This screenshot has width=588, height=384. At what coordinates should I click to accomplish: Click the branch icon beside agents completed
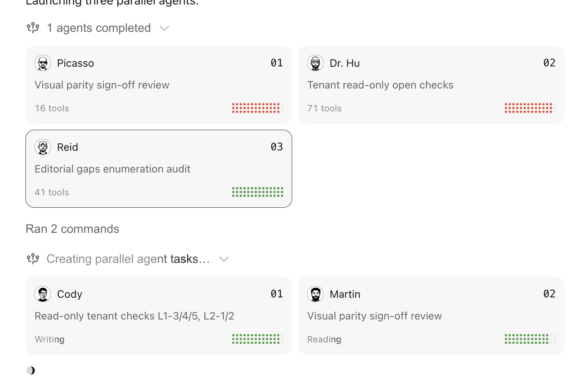click(33, 28)
